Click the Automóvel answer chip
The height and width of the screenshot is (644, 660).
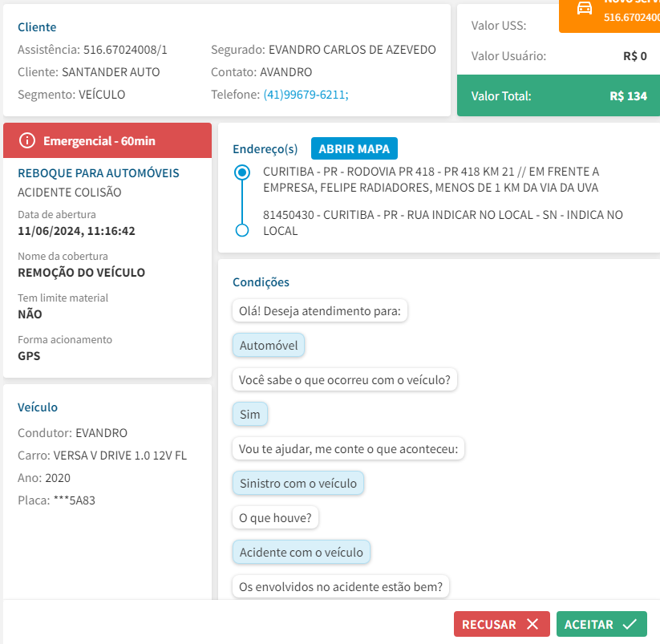(269, 346)
